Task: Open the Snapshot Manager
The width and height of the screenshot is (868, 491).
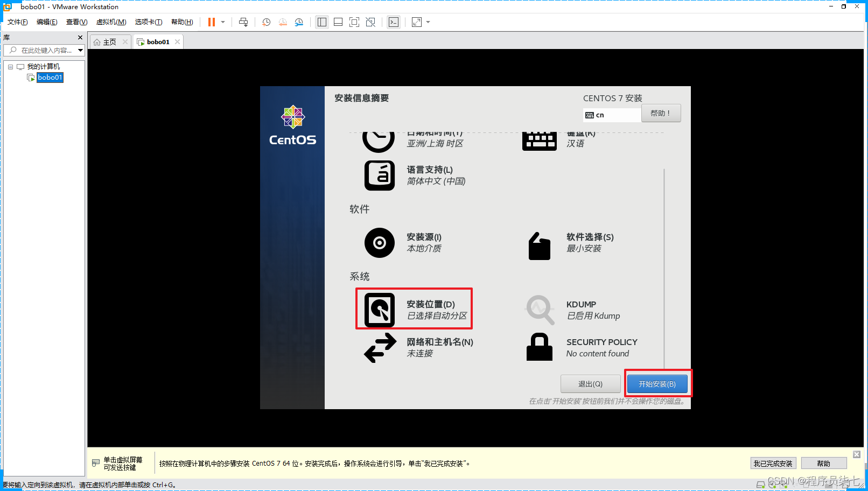Action: (299, 22)
